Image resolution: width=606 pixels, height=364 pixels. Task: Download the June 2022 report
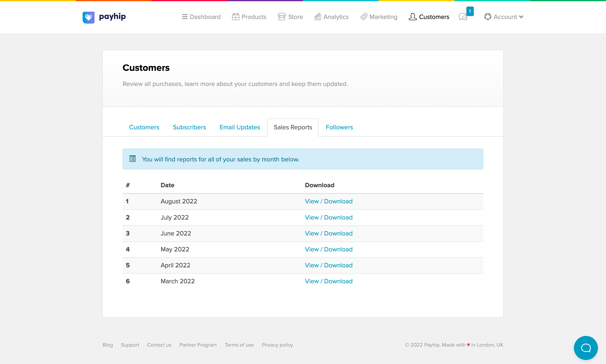pos(328,233)
